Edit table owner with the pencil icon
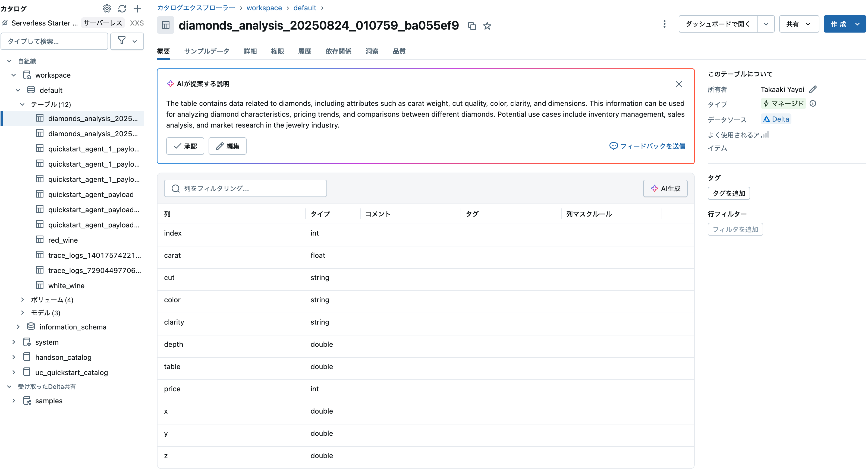 tap(813, 89)
